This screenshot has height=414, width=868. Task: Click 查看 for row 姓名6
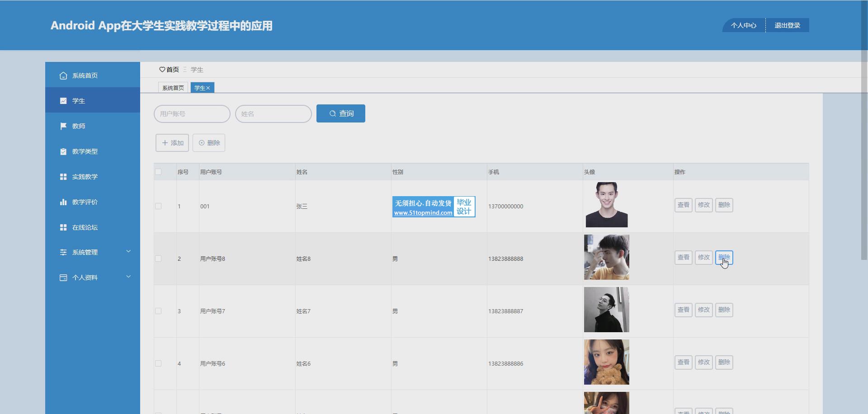click(684, 362)
